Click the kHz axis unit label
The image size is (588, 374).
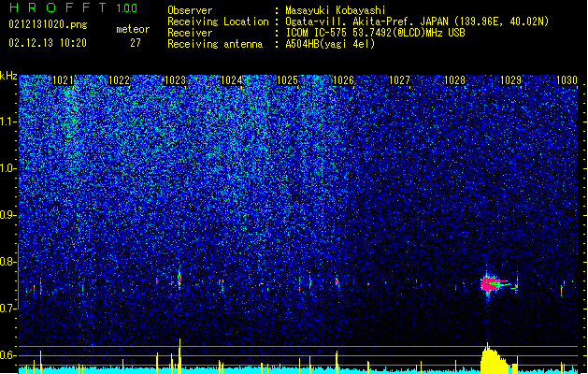click(x=8, y=76)
